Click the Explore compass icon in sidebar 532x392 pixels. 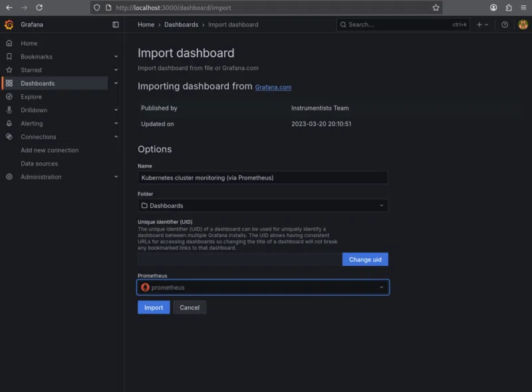pyautogui.click(x=9, y=97)
